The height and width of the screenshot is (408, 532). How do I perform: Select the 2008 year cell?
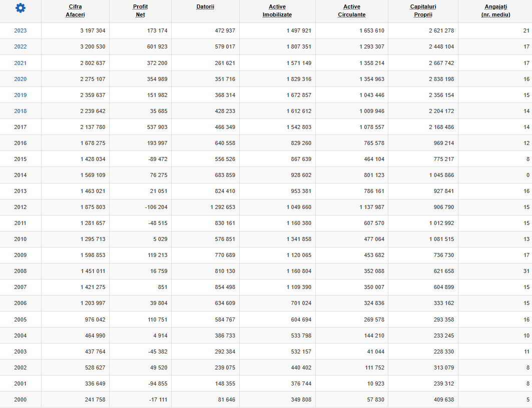tap(21, 271)
